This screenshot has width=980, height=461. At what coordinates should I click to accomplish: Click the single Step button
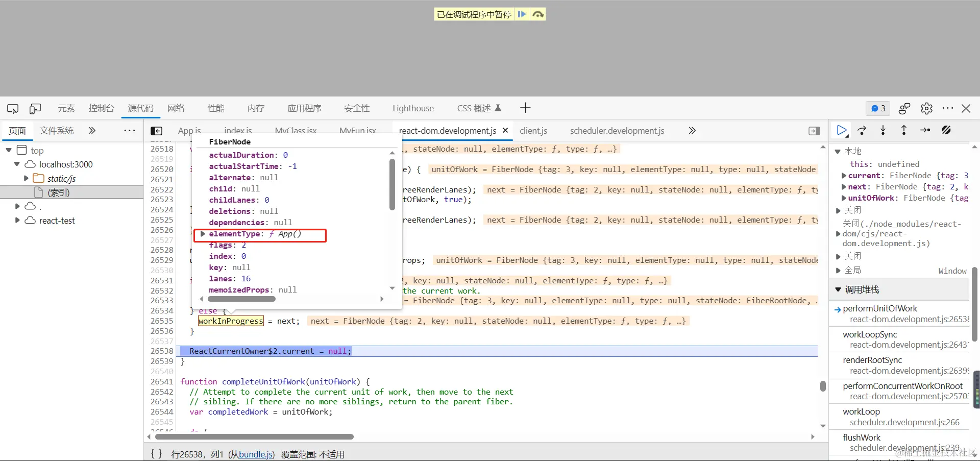pos(925,131)
